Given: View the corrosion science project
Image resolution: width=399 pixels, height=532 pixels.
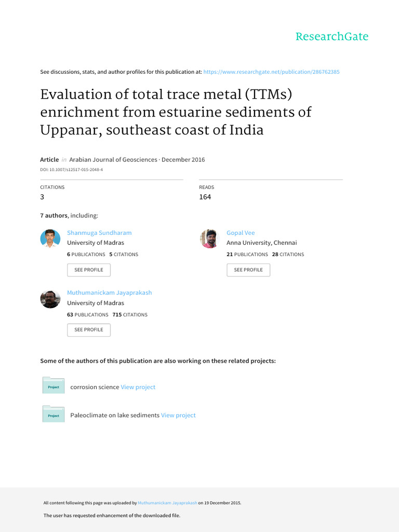Looking at the screenshot, I should click(x=138, y=387).
